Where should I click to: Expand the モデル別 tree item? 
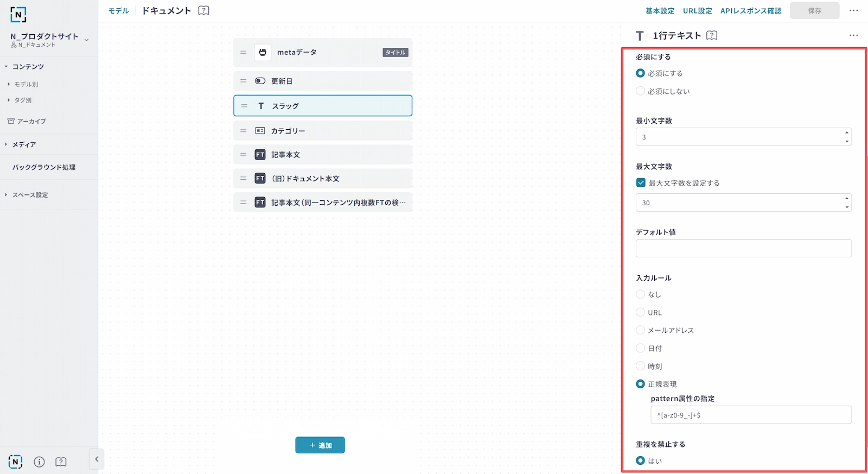[9, 84]
